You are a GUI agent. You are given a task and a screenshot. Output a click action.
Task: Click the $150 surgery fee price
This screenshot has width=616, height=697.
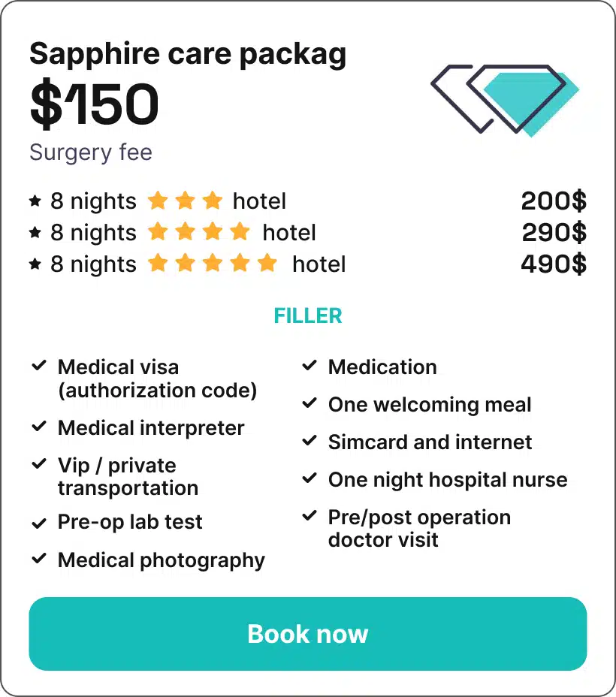pos(94,104)
